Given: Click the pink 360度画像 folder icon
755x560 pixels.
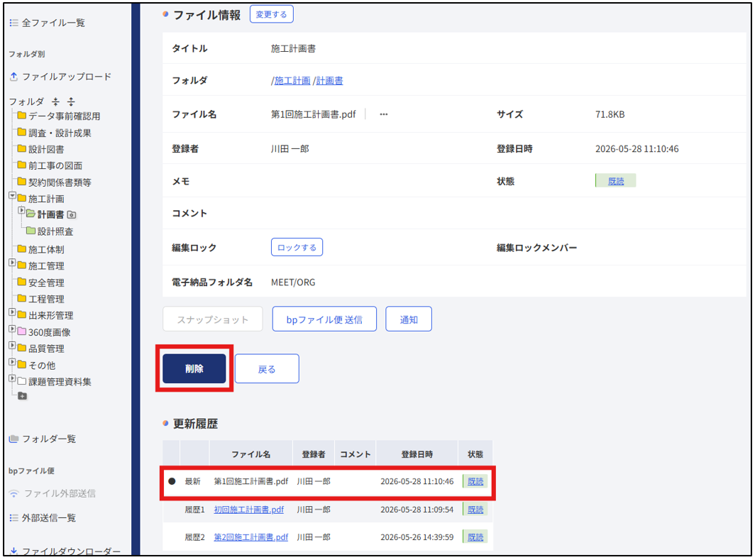Looking at the screenshot, I should coord(22,331).
